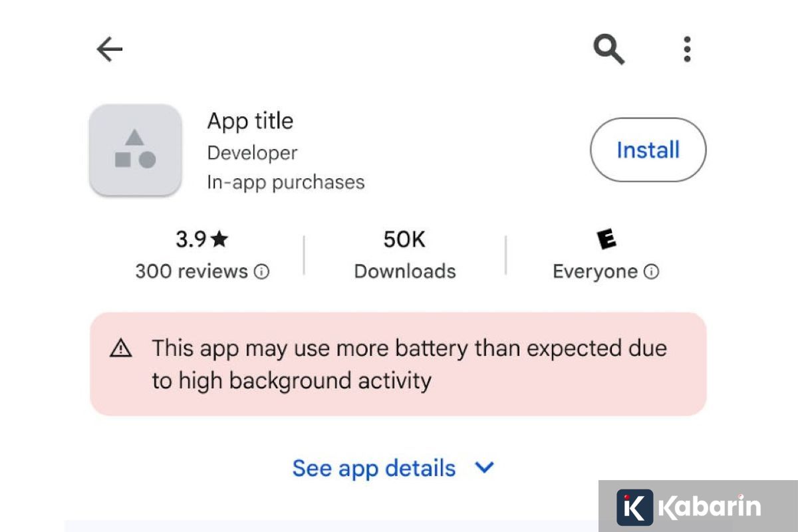
Task: Open the 300 reviews text
Action: pos(192,271)
